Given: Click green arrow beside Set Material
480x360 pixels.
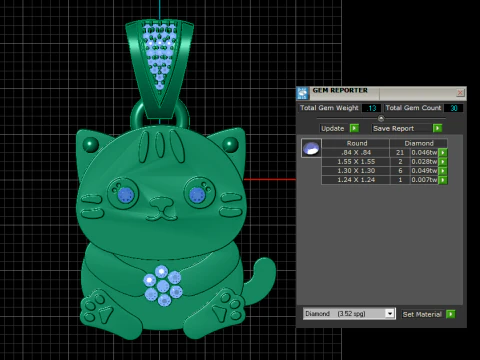Looking at the screenshot, I should pyautogui.click(x=450, y=314).
